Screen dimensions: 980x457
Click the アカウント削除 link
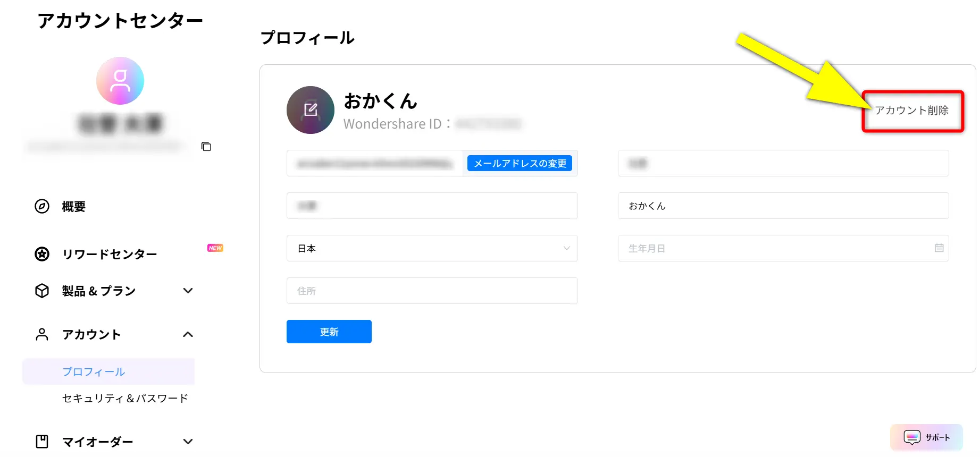[x=911, y=112]
